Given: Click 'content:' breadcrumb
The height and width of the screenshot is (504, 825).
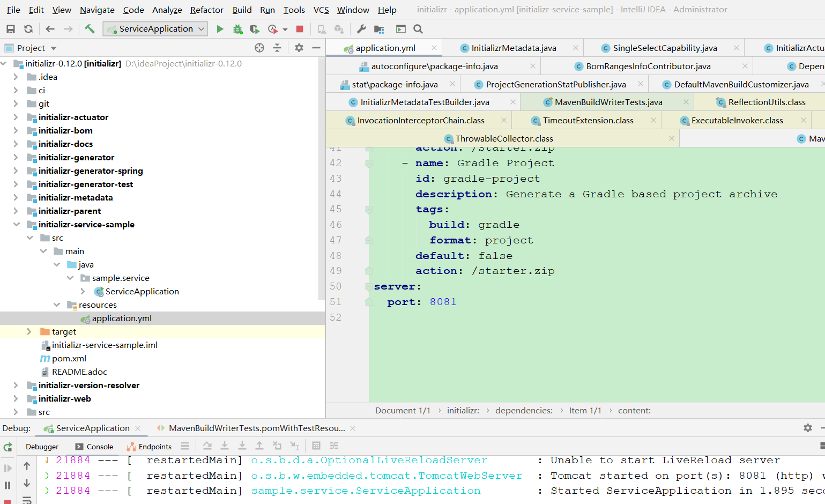Looking at the screenshot, I should [634, 411].
